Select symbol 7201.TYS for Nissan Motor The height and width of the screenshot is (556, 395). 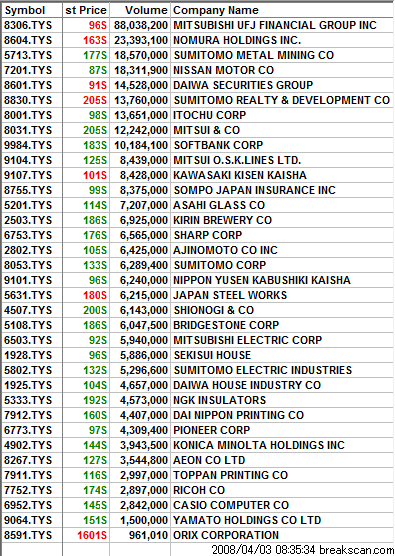[x=28, y=70]
